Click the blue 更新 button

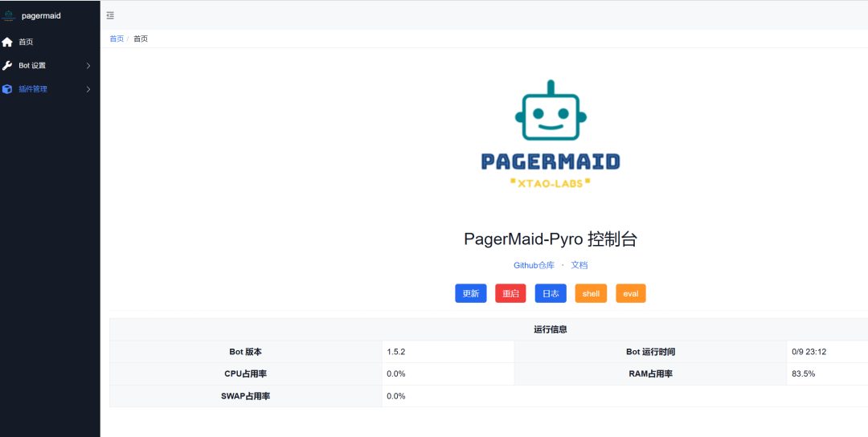click(470, 294)
